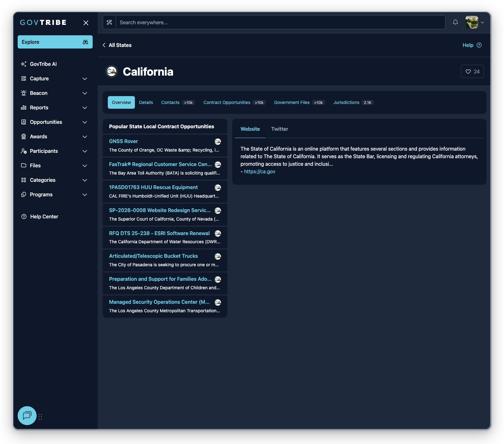This screenshot has width=504, height=444.
Task: Open 1PA5D01763 HUU Rescue Equipment
Action: (x=154, y=187)
